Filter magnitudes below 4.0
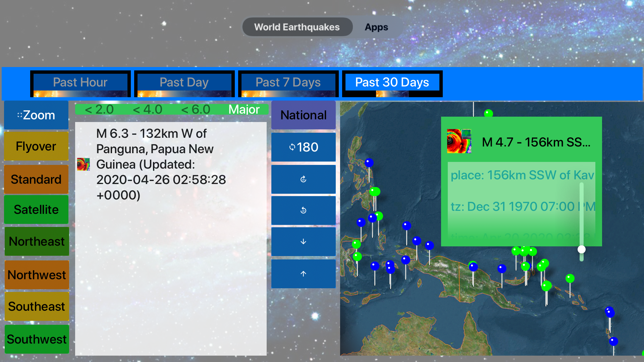This screenshot has height=362, width=644. [148, 109]
